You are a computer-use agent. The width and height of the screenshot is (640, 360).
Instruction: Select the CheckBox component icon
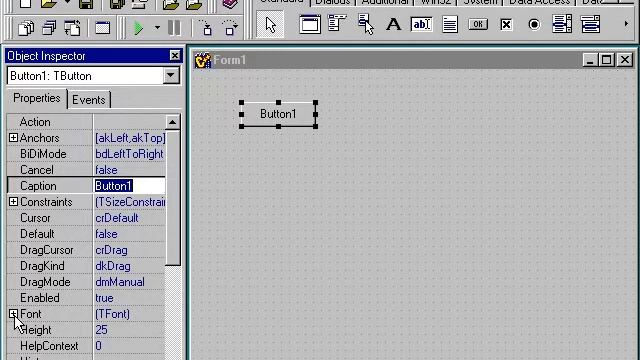[506, 24]
